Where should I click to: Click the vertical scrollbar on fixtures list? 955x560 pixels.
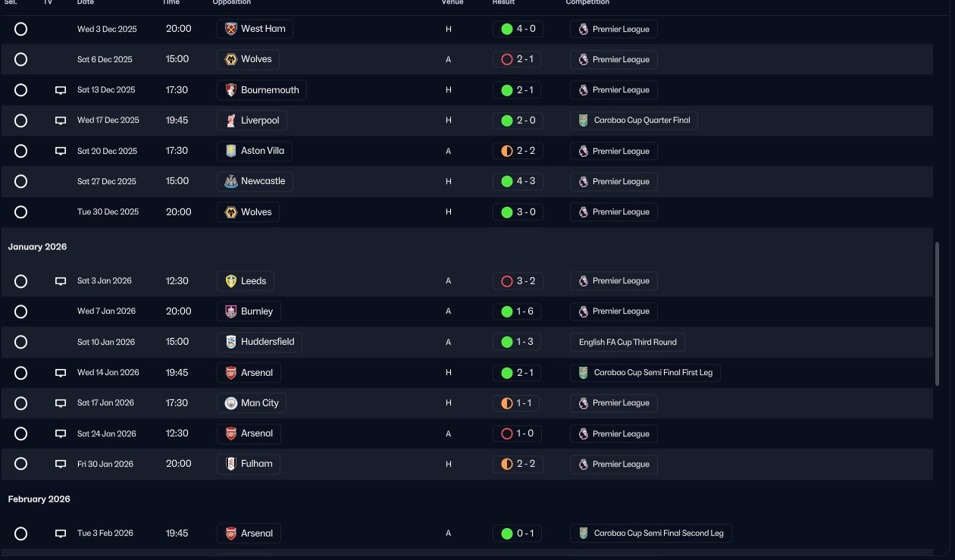[x=937, y=314]
